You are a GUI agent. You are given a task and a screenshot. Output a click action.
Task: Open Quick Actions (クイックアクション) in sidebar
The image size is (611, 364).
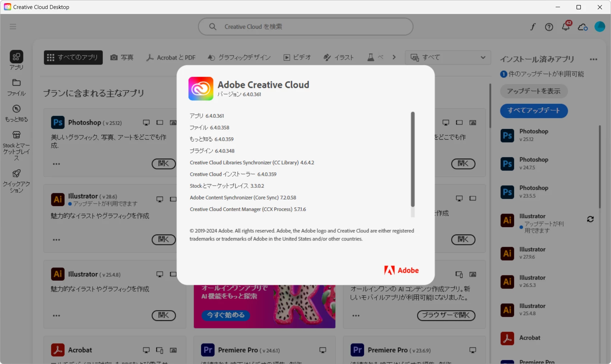pos(16,181)
